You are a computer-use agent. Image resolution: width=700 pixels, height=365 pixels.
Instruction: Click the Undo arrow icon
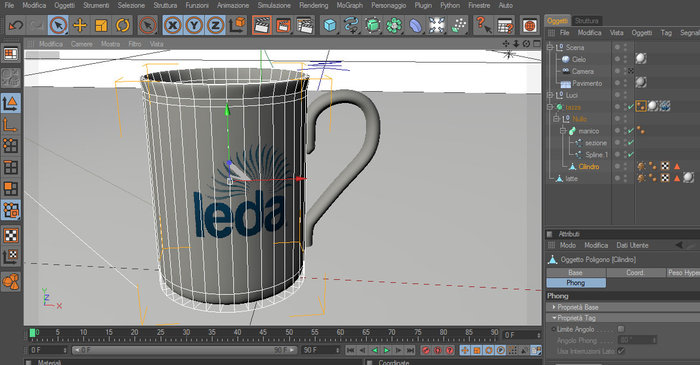[16, 25]
